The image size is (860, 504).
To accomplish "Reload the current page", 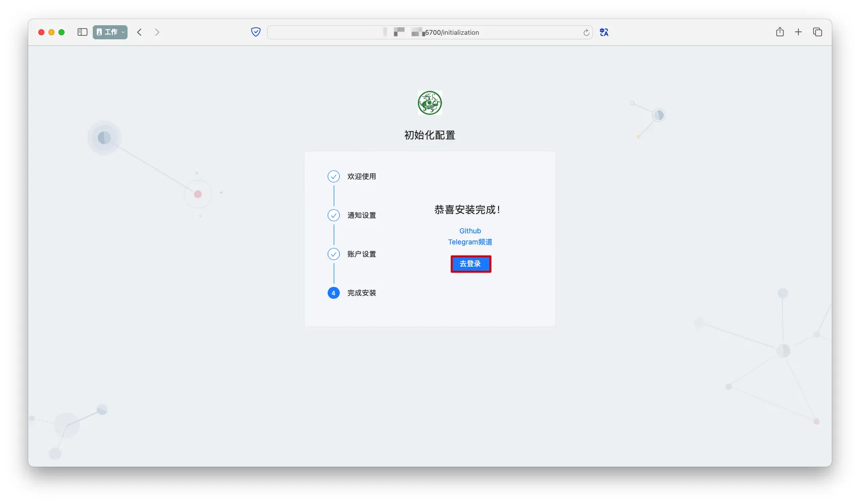I will point(586,33).
